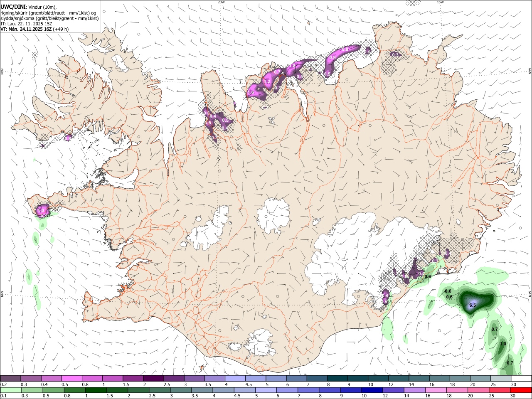This screenshot has height=399, width=532.
Task: Pick the upper scale's 1.5–2 purple swatch
Action: [133, 378]
